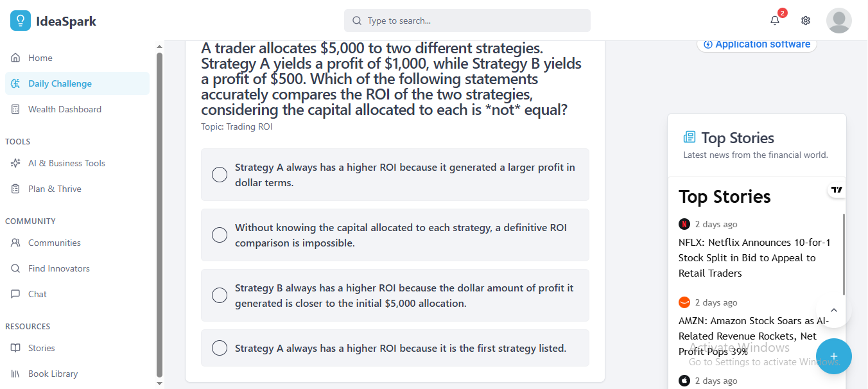Click the user profile avatar
This screenshot has height=389, width=868.
pyautogui.click(x=838, y=21)
